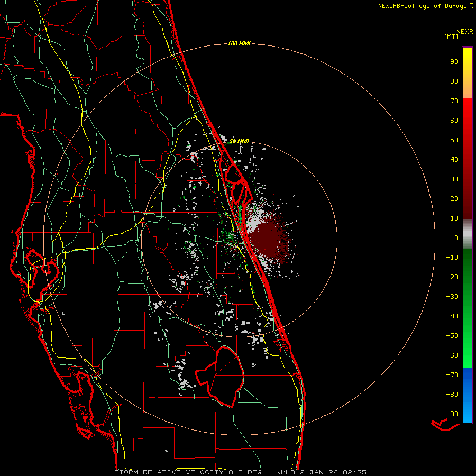Click the gray zero-velocity segment of the color bar

[x=467, y=234]
